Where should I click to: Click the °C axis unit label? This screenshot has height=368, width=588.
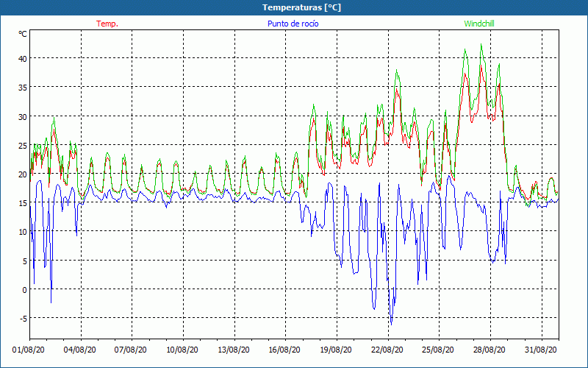pyautogui.click(x=23, y=34)
